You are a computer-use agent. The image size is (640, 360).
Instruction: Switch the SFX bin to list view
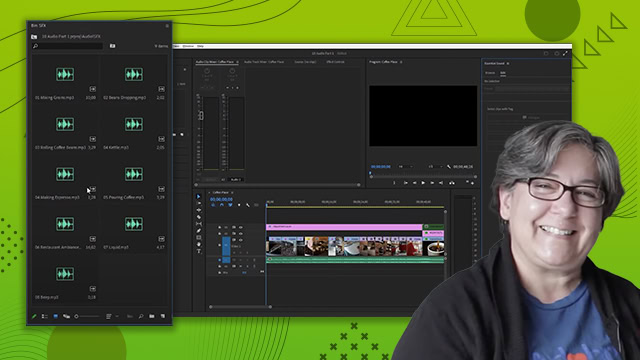44,316
